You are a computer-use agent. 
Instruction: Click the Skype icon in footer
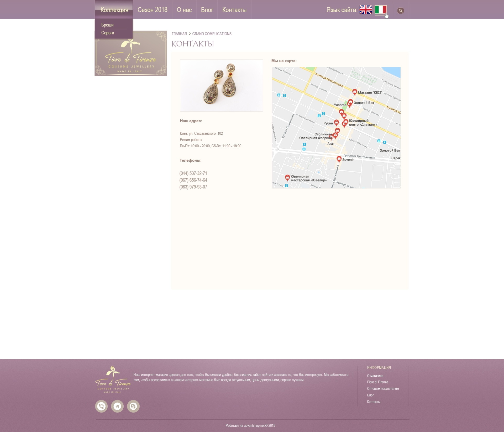(x=133, y=406)
